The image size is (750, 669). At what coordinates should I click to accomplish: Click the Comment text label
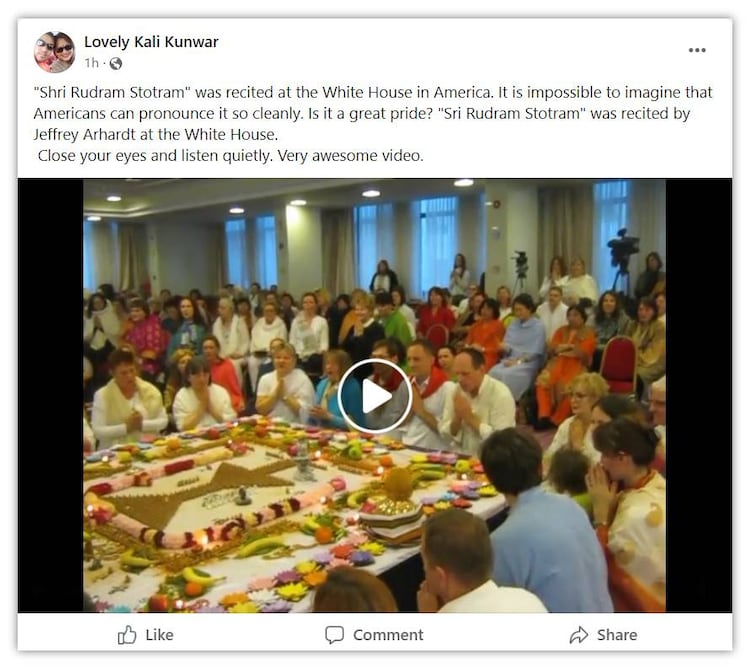(388, 635)
